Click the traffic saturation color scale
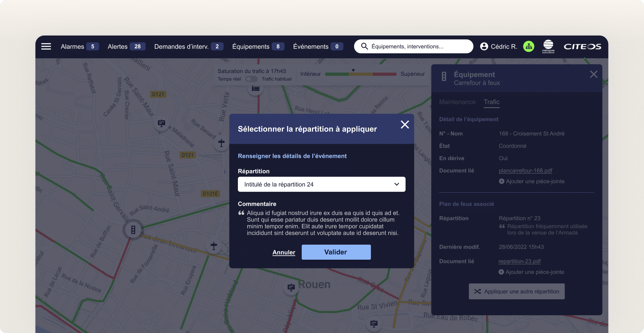The height and width of the screenshot is (333, 644). (x=361, y=74)
